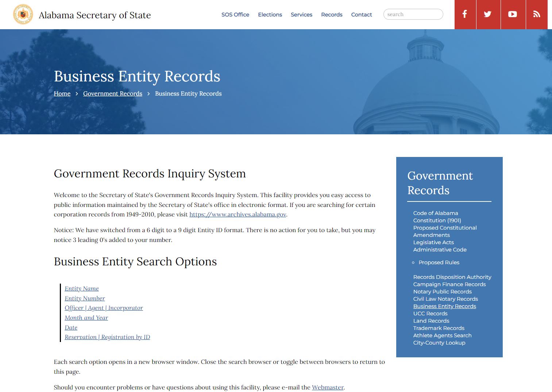
Task: Search by Month and Year
Action: point(86,318)
